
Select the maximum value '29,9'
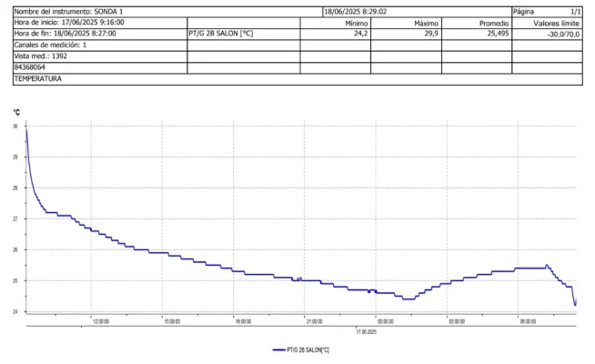[x=431, y=34]
